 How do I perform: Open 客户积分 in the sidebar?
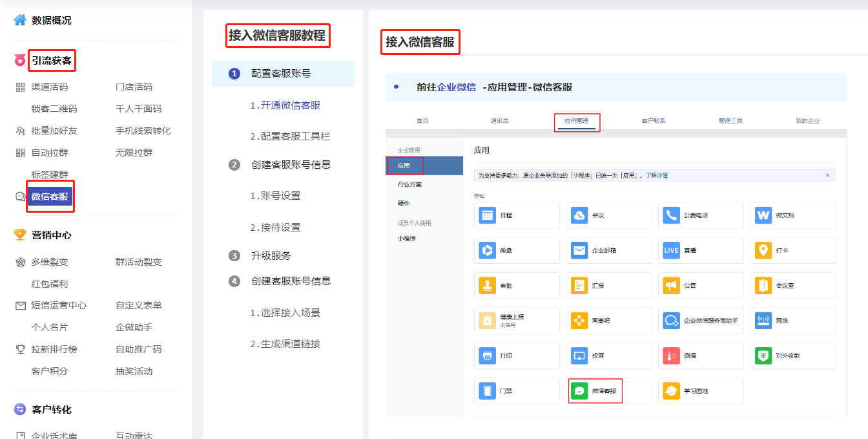(50, 371)
